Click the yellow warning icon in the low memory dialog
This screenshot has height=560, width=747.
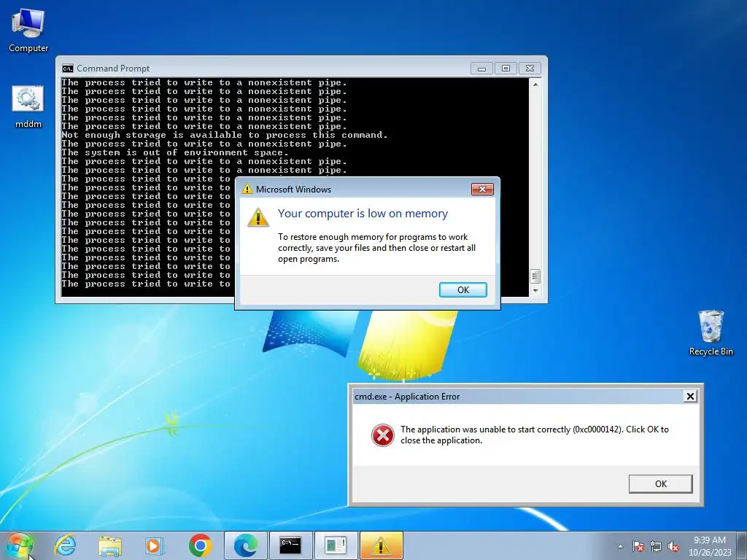(x=258, y=217)
